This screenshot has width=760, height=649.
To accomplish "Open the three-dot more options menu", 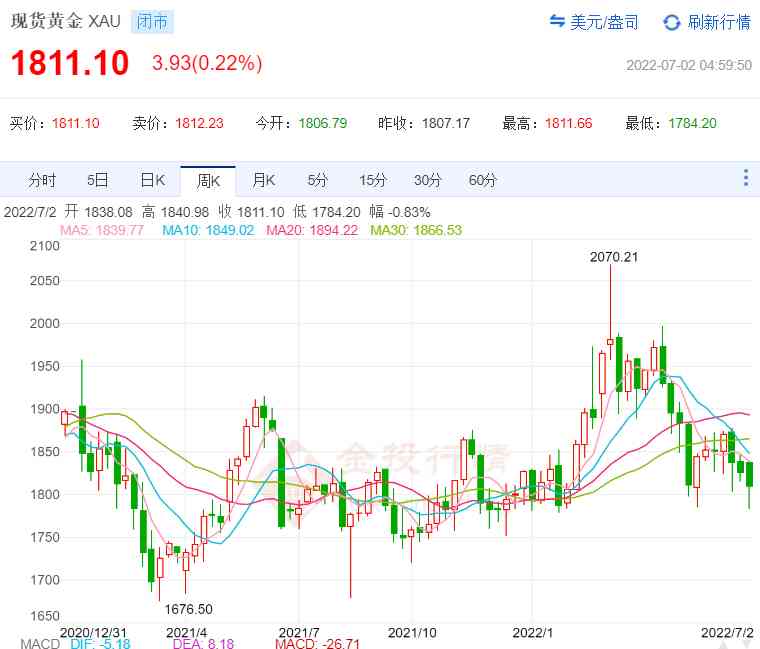I will coord(745,178).
